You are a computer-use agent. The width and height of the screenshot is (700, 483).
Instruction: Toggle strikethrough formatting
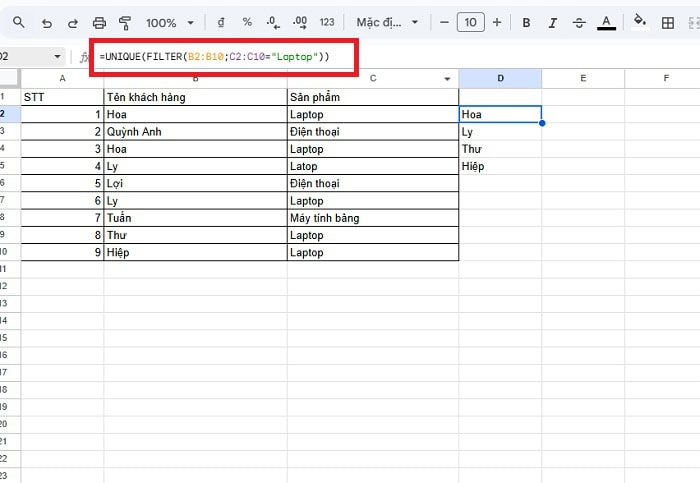click(x=579, y=22)
